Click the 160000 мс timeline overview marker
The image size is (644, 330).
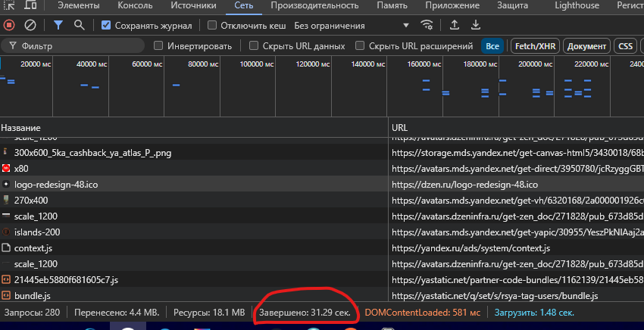point(424,64)
